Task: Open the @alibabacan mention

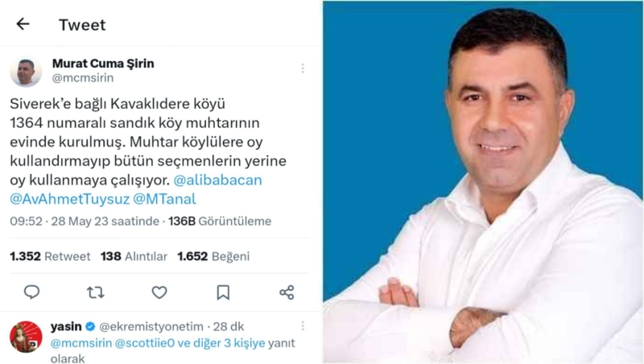Action: [x=217, y=180]
